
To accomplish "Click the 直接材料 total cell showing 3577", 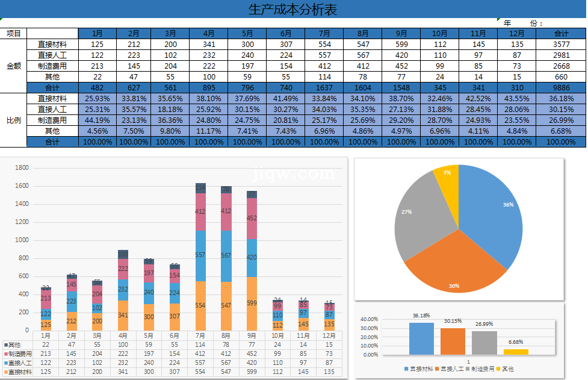I will tap(561, 44).
